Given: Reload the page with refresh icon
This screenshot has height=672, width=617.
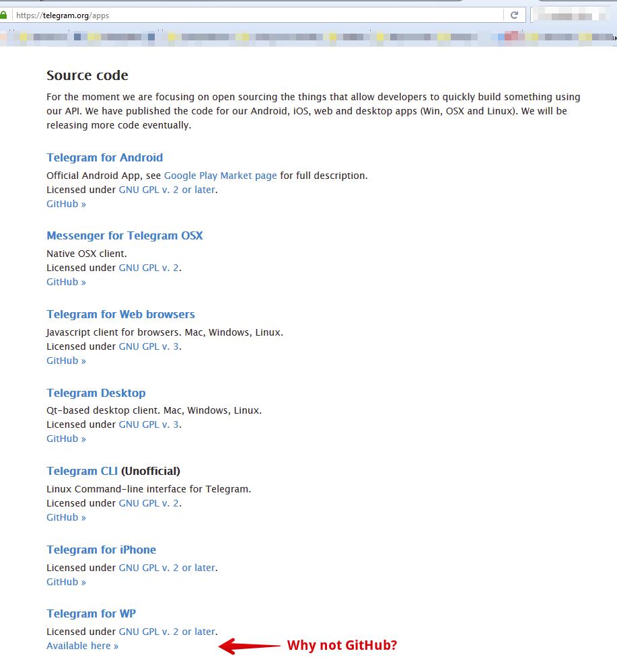Looking at the screenshot, I should pos(514,15).
